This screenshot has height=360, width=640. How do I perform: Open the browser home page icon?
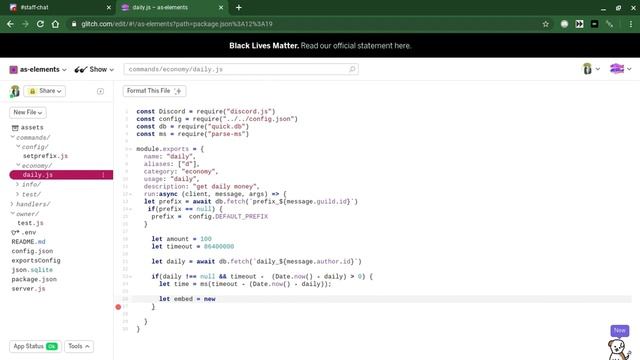click(x=55, y=24)
